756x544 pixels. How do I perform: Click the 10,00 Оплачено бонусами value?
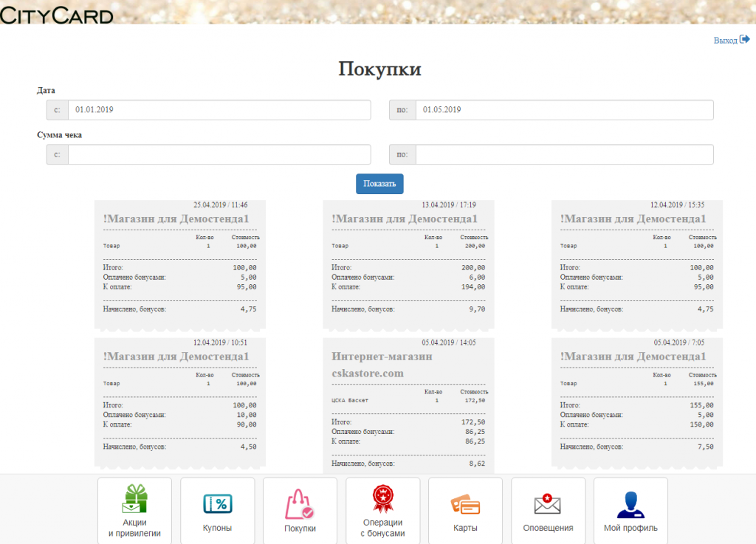tap(247, 416)
